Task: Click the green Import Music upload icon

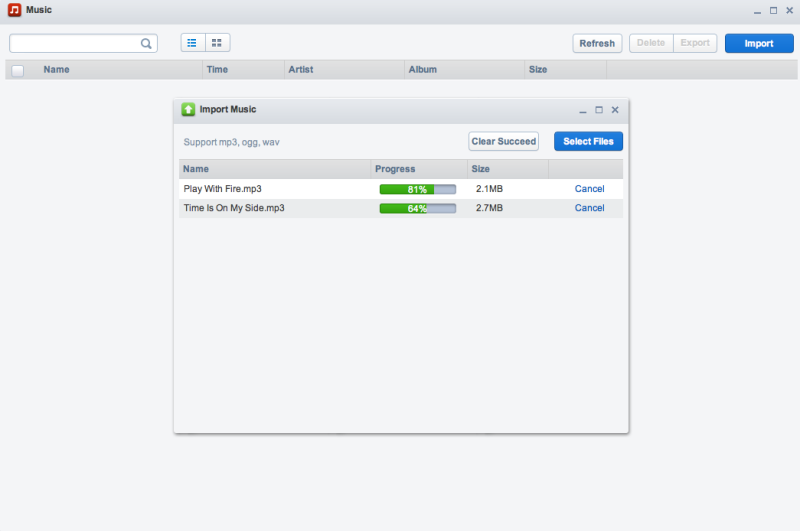Action: 188,109
